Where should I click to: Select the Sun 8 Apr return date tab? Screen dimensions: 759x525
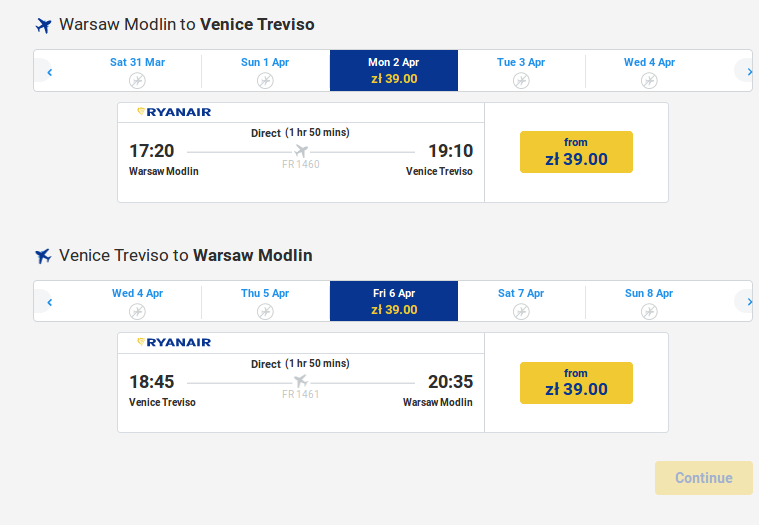pos(649,301)
